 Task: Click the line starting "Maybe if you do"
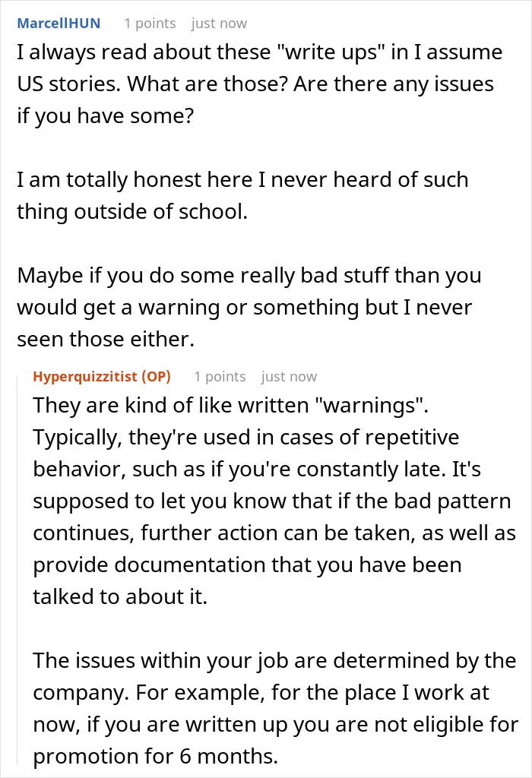249,275
